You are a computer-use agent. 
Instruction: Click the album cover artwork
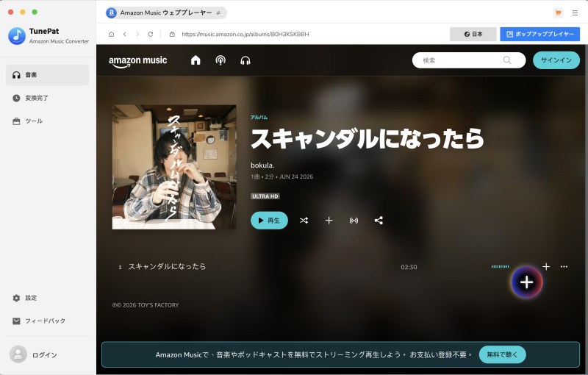[174, 167]
